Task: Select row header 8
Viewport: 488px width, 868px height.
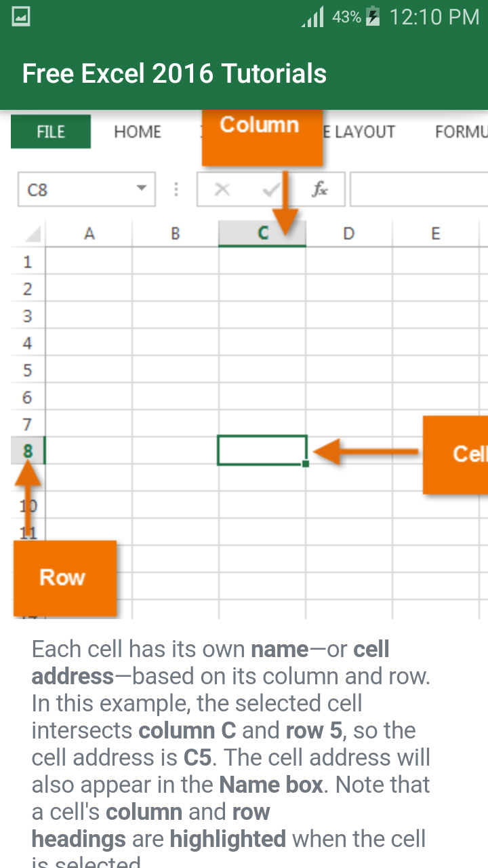Action: pos(27,451)
